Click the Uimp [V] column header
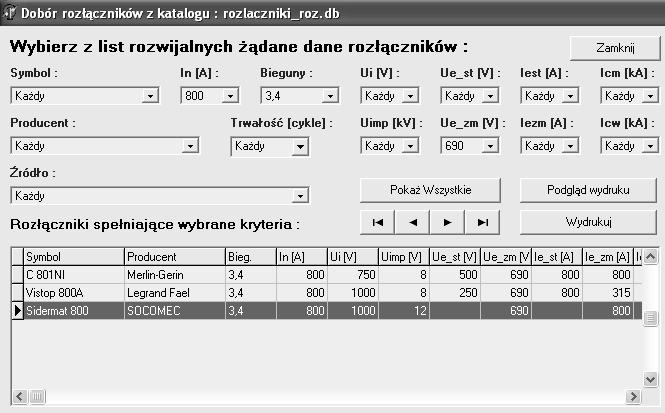The image size is (665, 413). pos(404,257)
